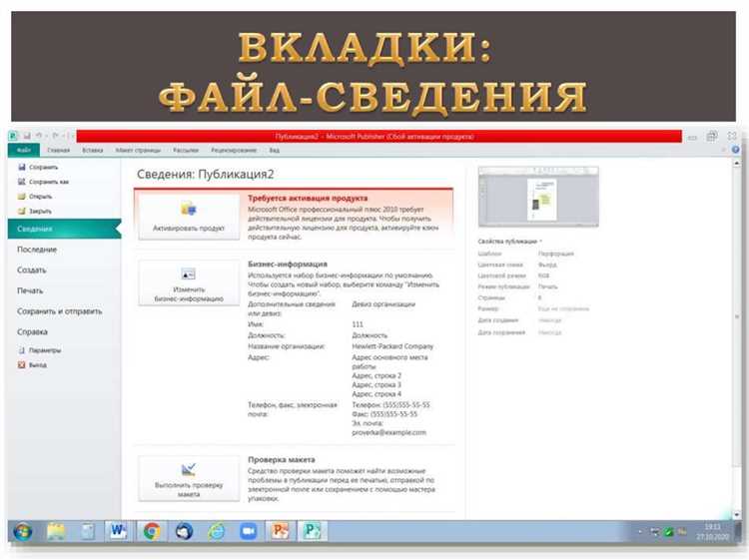
Task: Choose Открыть in the backstage menu
Action: click(35, 197)
